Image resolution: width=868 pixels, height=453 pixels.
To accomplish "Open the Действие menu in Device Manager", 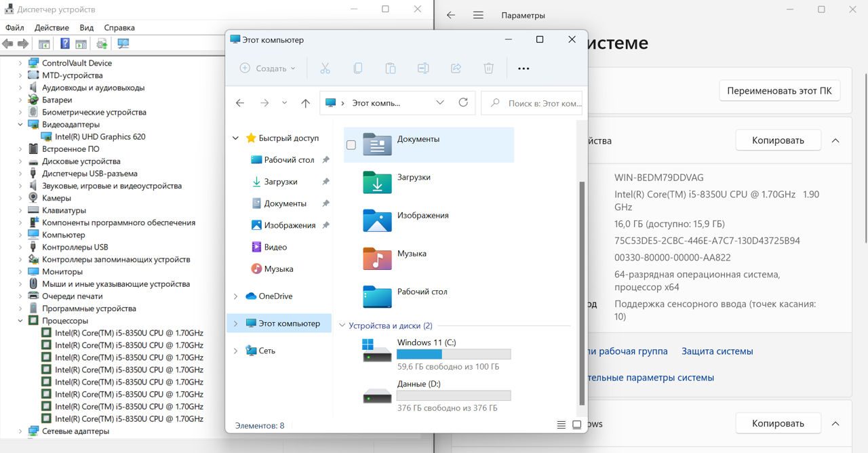I will (x=52, y=28).
